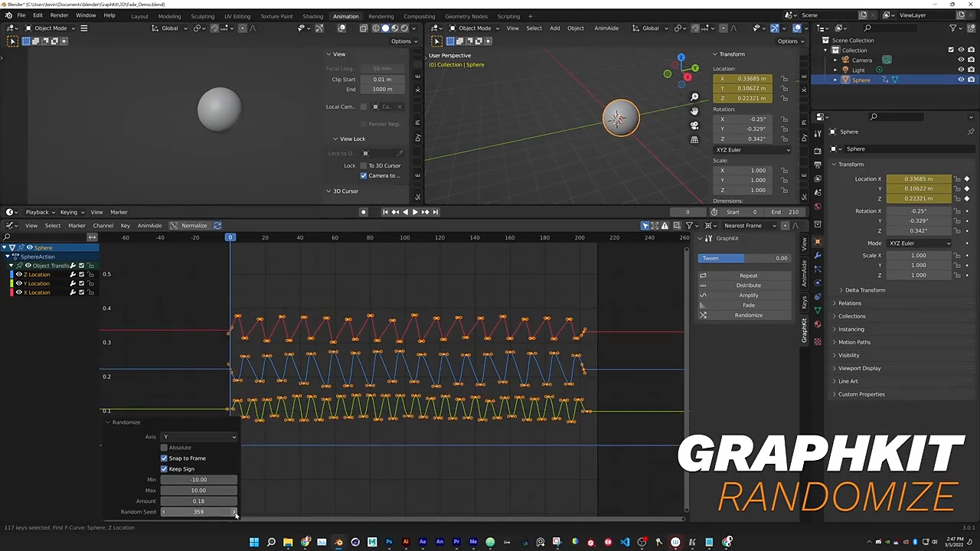Open the Material properties tab icon
The width and height of the screenshot is (980, 551).
(x=818, y=324)
